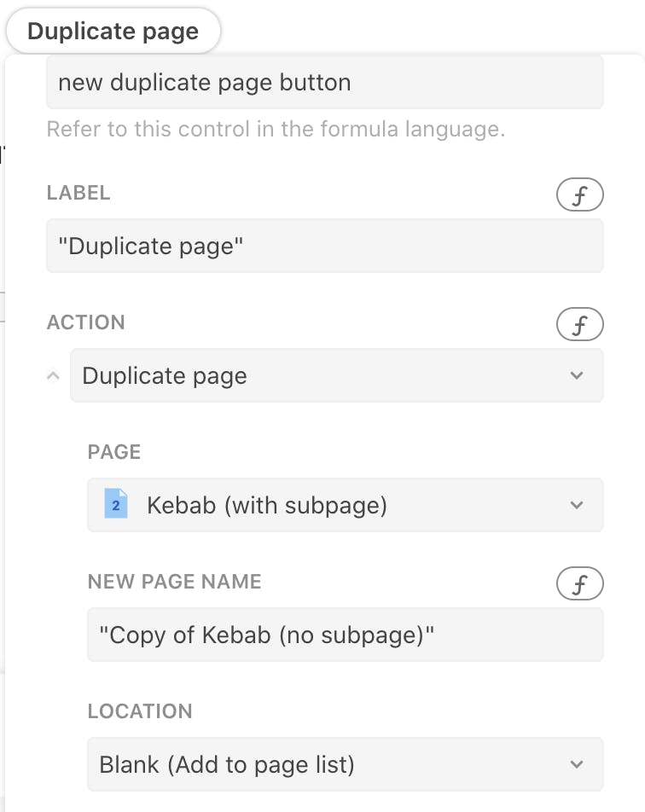The image size is (645, 812).
Task: Click the Duplicate page button at top
Action: click(113, 31)
